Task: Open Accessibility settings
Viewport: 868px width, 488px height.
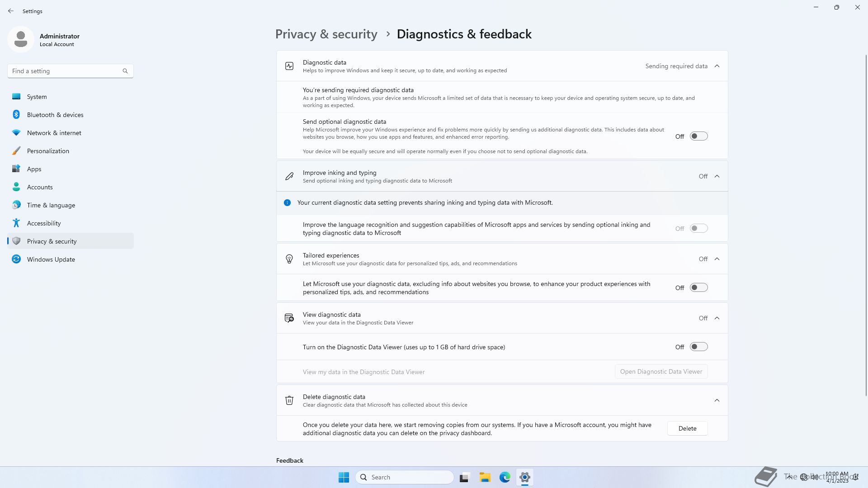Action: [71, 223]
